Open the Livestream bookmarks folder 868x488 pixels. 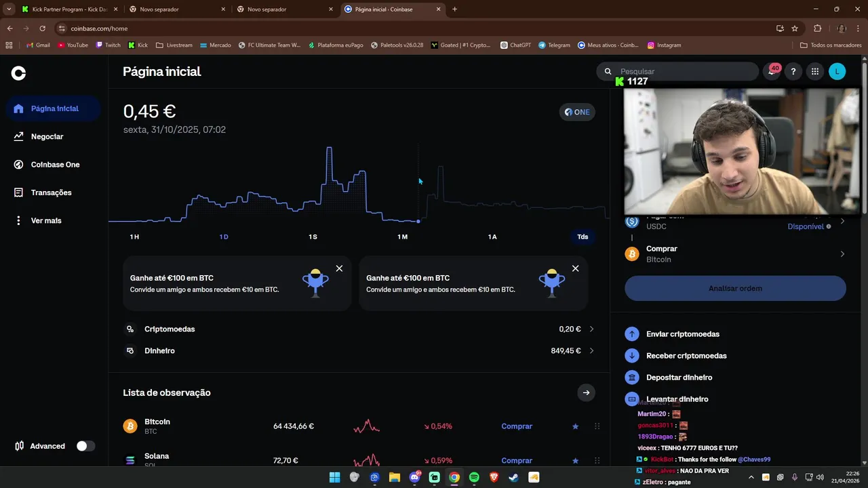coord(174,45)
